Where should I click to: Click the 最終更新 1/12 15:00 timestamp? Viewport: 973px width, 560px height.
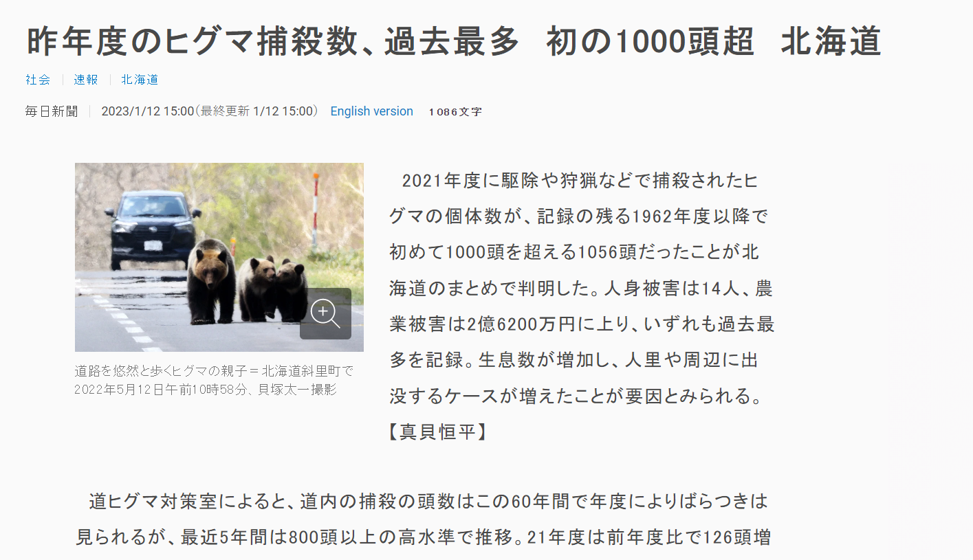pyautogui.click(x=257, y=111)
